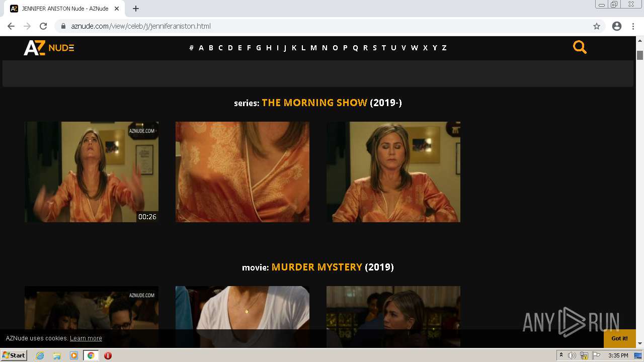
Task: Open MURDER MYSTERY movie link
Action: (316, 267)
